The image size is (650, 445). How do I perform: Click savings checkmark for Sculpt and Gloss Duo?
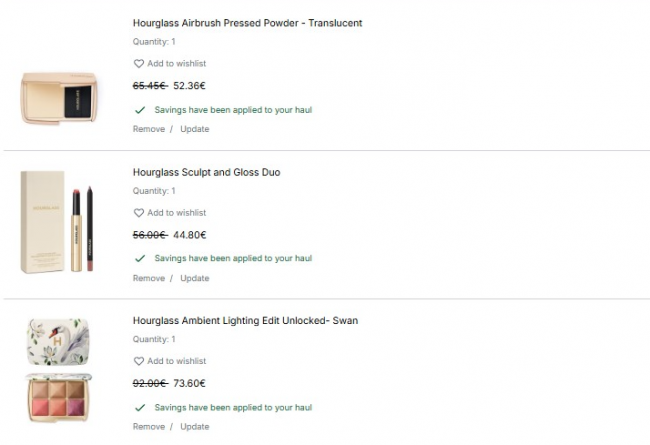pos(140,258)
